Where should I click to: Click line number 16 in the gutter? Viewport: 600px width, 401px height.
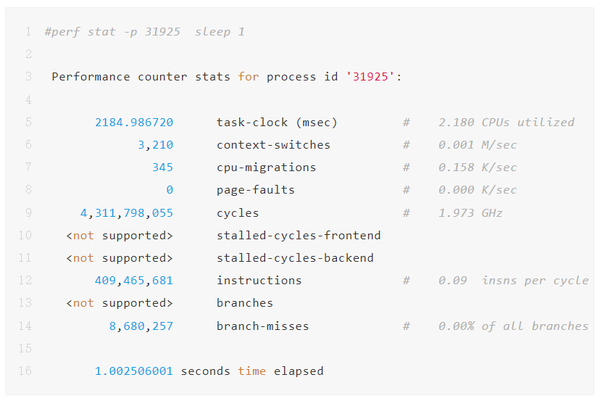click(25, 371)
